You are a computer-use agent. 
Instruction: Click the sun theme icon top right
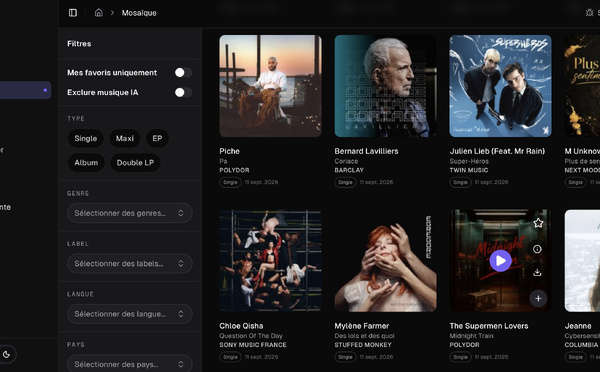tap(589, 13)
